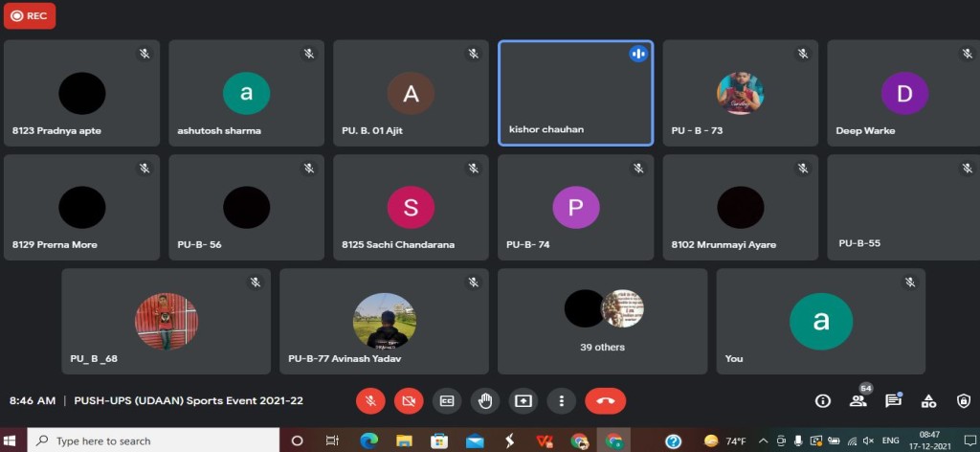The image size is (980, 452).
Task: Select the PU-B- 56 participant tile
Action: click(246, 208)
